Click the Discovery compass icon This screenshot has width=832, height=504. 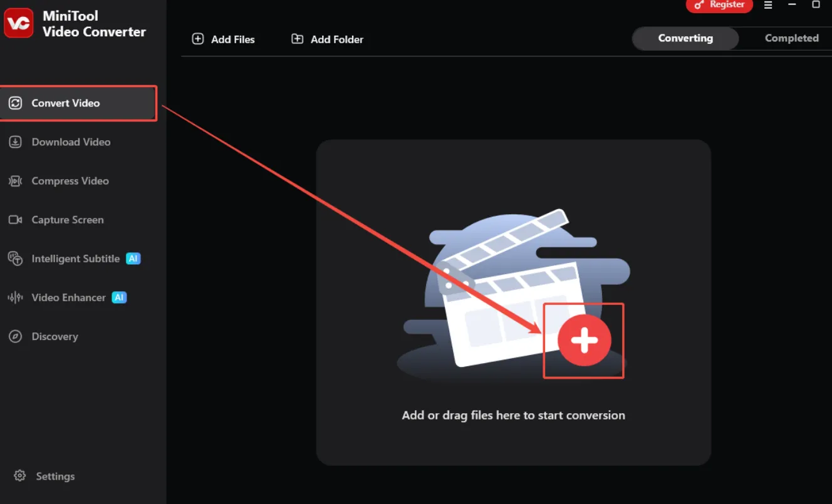16,336
